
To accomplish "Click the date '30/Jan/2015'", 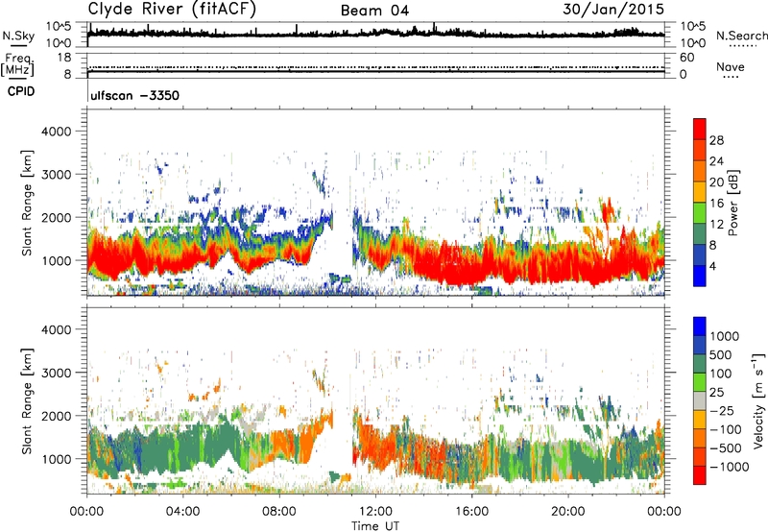I will tap(613, 9).
